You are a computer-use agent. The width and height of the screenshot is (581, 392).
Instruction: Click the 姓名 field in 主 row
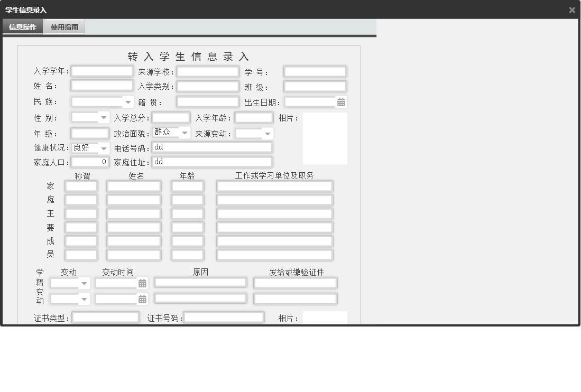point(134,213)
